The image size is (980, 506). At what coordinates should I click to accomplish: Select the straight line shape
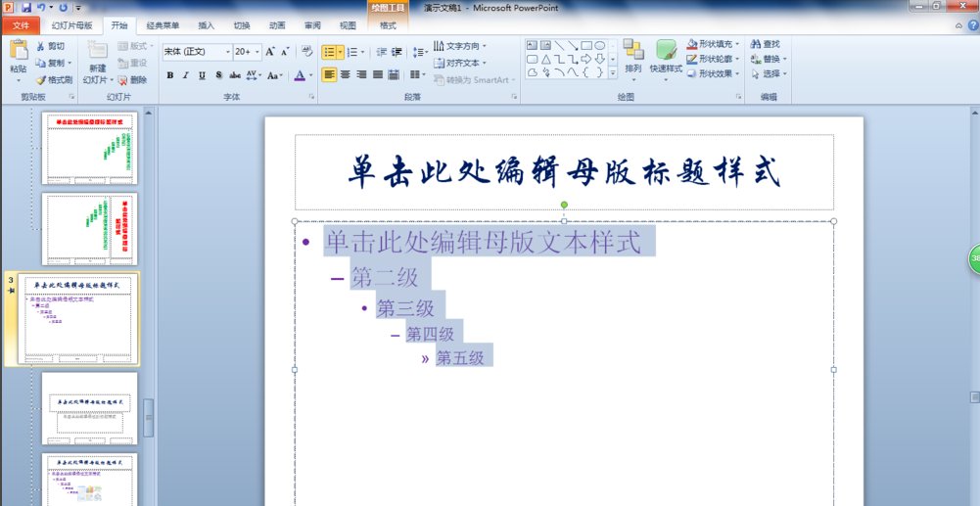(x=559, y=45)
